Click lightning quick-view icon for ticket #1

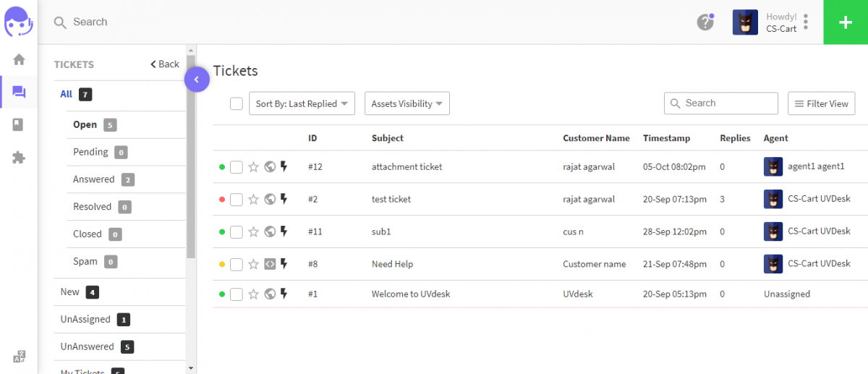click(284, 294)
